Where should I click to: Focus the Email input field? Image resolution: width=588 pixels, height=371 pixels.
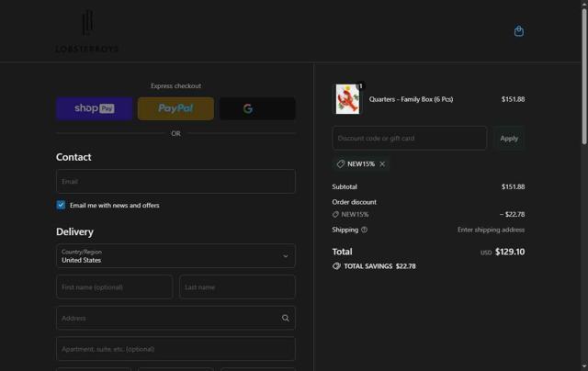[175, 182]
